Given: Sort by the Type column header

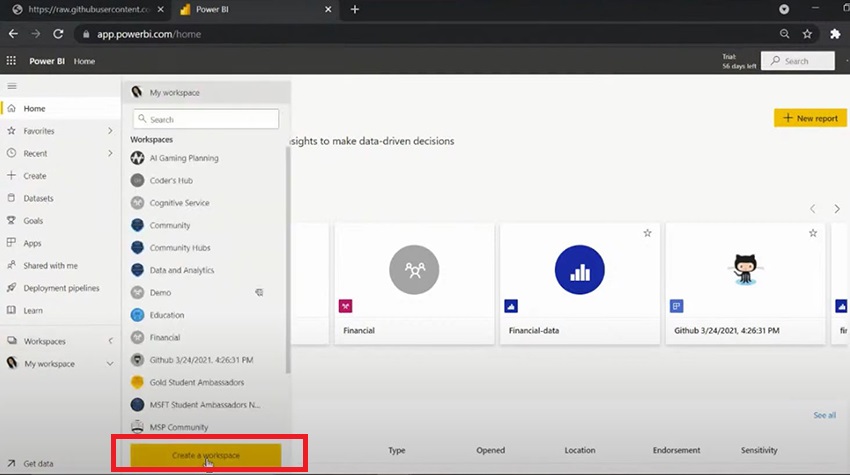Looking at the screenshot, I should click(397, 450).
